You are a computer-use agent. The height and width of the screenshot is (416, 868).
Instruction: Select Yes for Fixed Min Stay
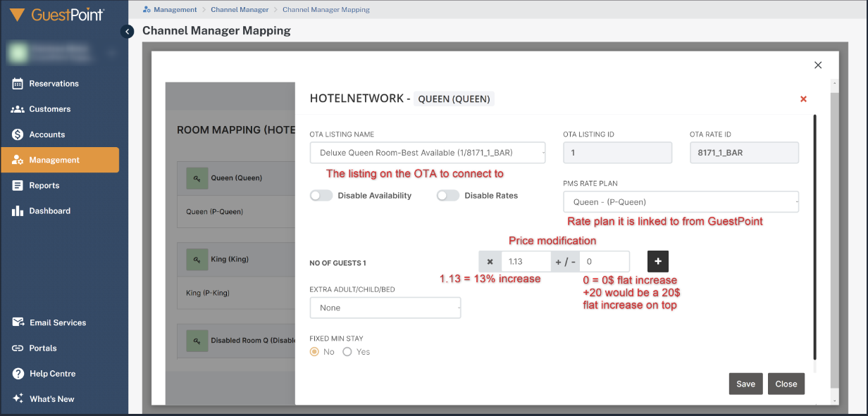tap(347, 352)
